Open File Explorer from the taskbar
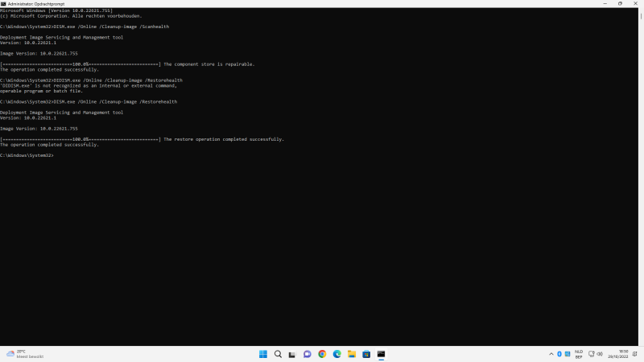The image size is (644, 362). [x=352, y=354]
